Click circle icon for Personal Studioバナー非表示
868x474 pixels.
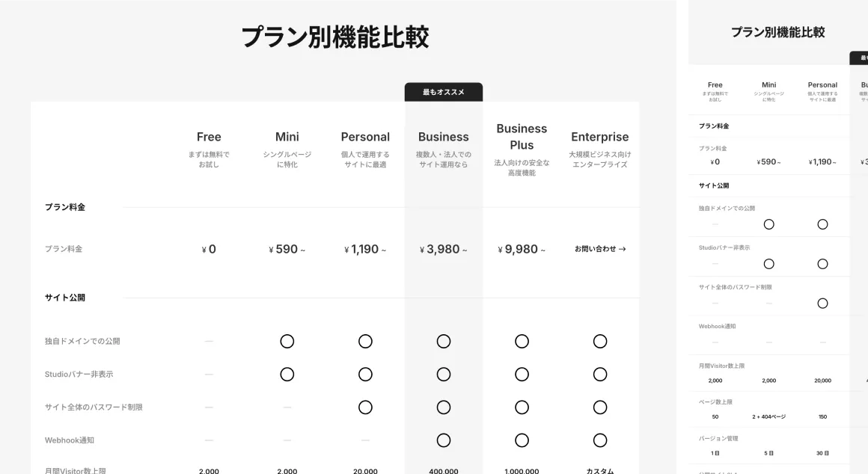click(365, 374)
